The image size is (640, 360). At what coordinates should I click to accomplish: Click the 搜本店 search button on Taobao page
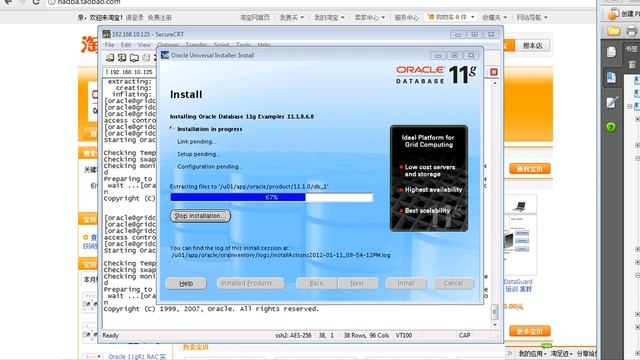(x=533, y=45)
